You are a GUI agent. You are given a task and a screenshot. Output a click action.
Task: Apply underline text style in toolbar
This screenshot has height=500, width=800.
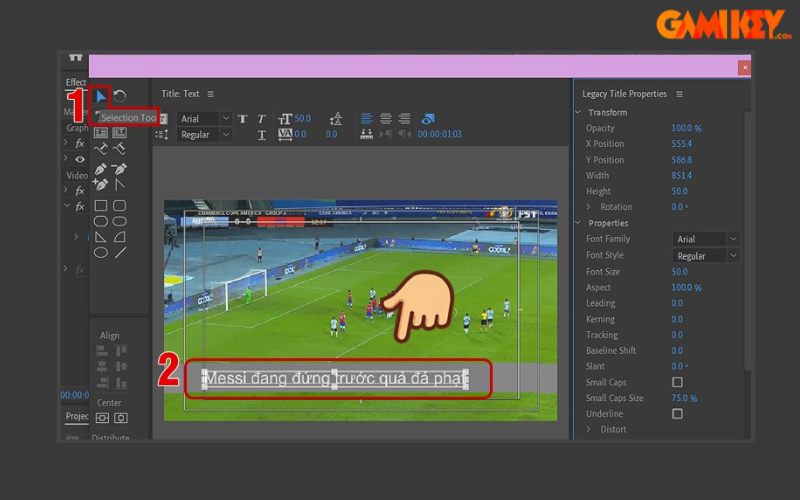click(261, 135)
